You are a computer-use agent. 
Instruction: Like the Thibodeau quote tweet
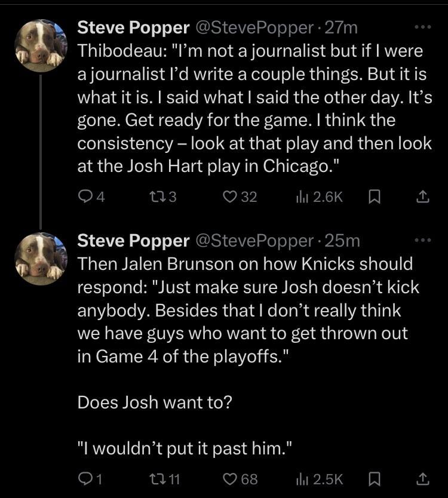(230, 196)
